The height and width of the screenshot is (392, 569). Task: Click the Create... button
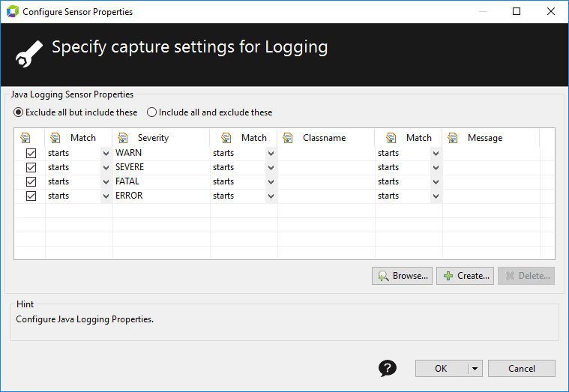point(466,276)
